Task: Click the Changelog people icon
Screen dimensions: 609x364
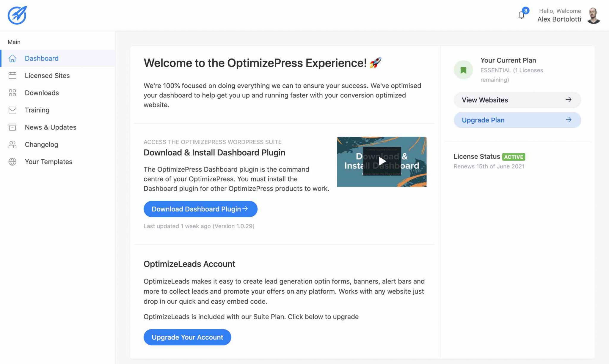Action: [12, 144]
